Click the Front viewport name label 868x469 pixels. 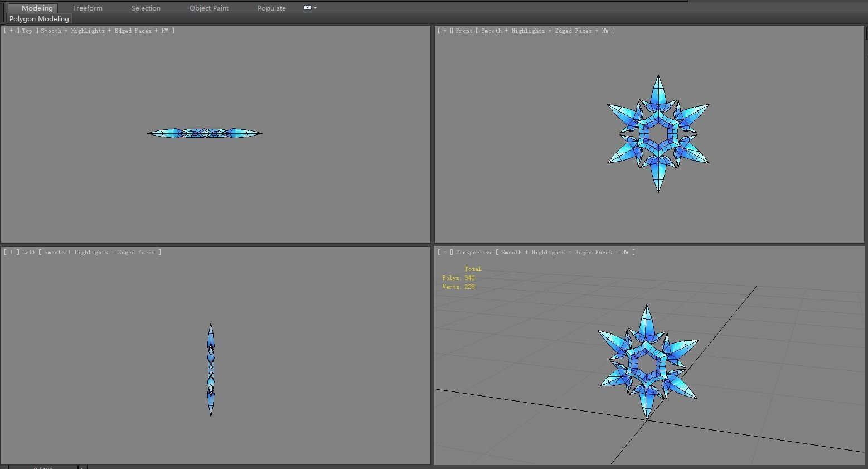point(464,31)
